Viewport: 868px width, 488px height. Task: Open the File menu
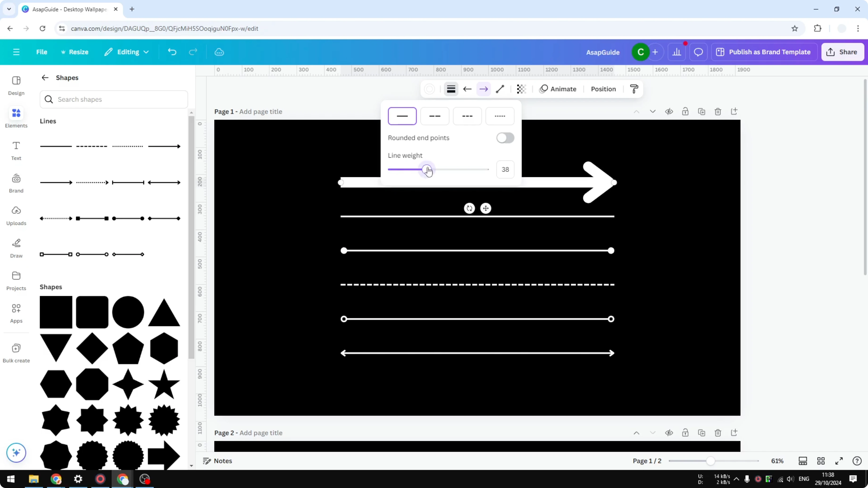coord(42,52)
